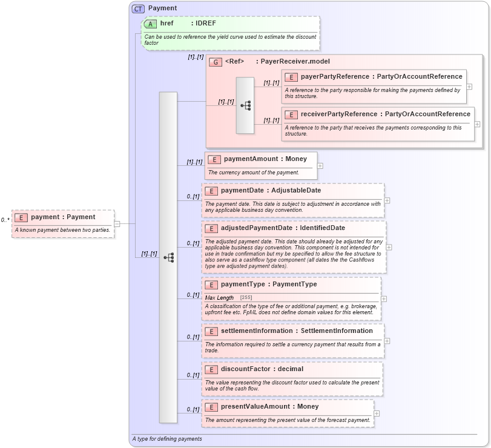Expand the payerPartyReference element
This screenshot has height=448, width=491.
coord(469,87)
